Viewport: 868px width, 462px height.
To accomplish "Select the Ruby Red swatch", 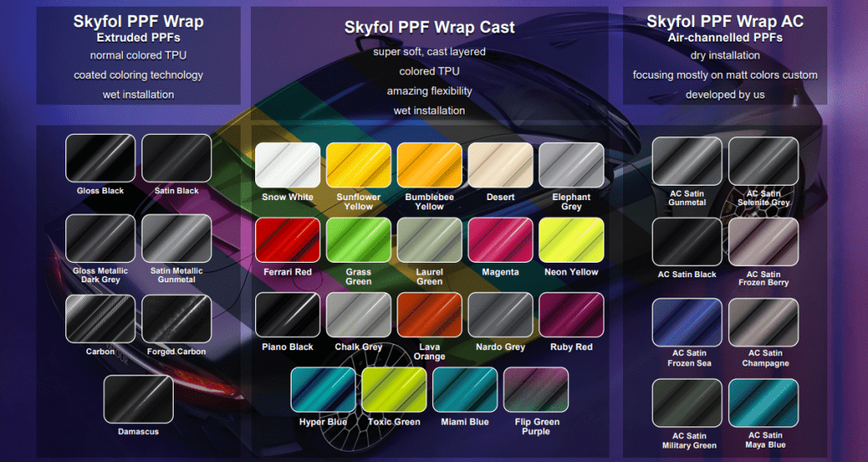I will 571,314.
